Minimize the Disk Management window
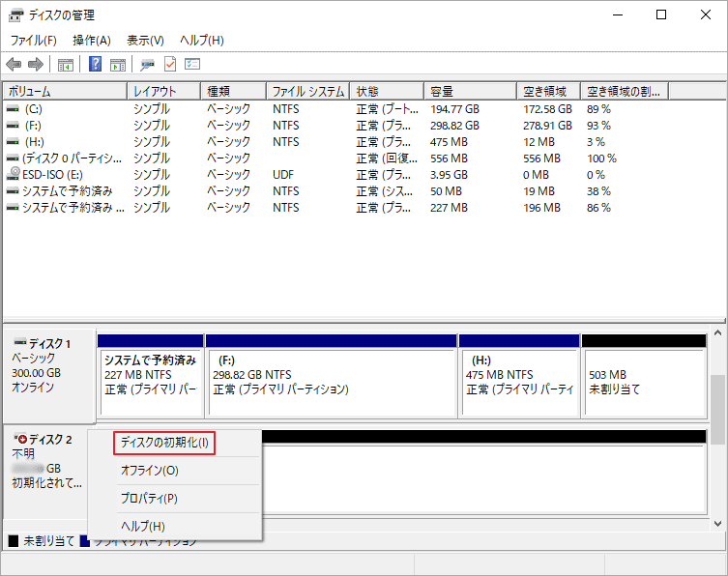Viewport: 728px width, 576px height. (x=618, y=14)
